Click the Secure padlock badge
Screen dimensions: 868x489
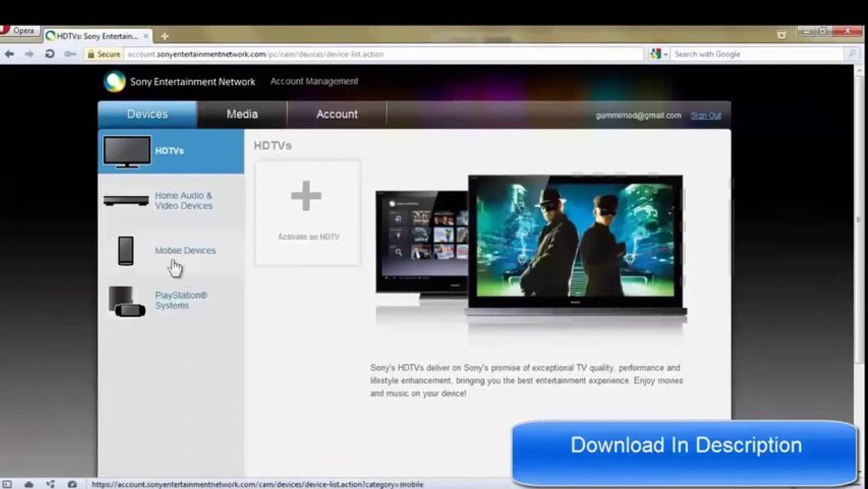(104, 54)
